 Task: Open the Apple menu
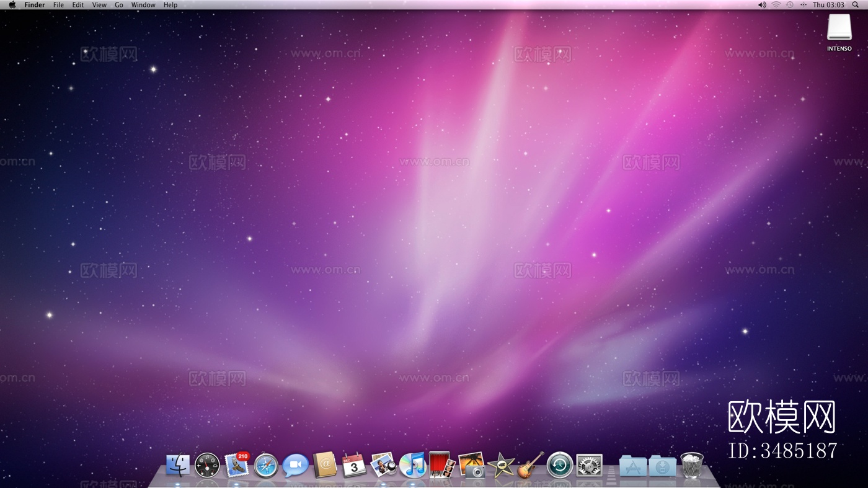(x=12, y=5)
